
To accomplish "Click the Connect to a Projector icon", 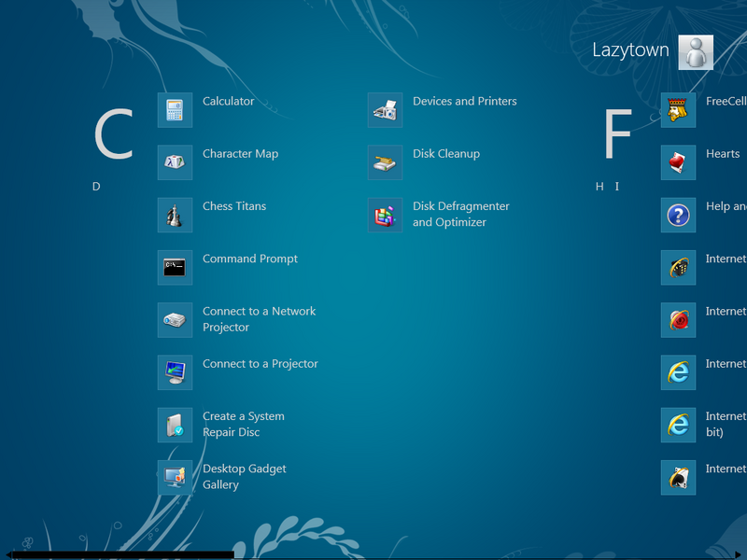I will pyautogui.click(x=175, y=372).
